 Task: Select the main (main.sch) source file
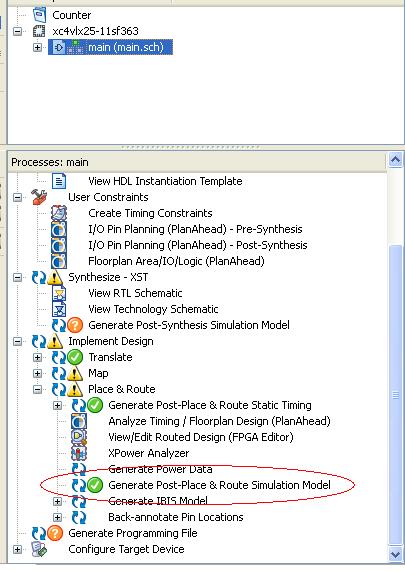[x=126, y=47]
